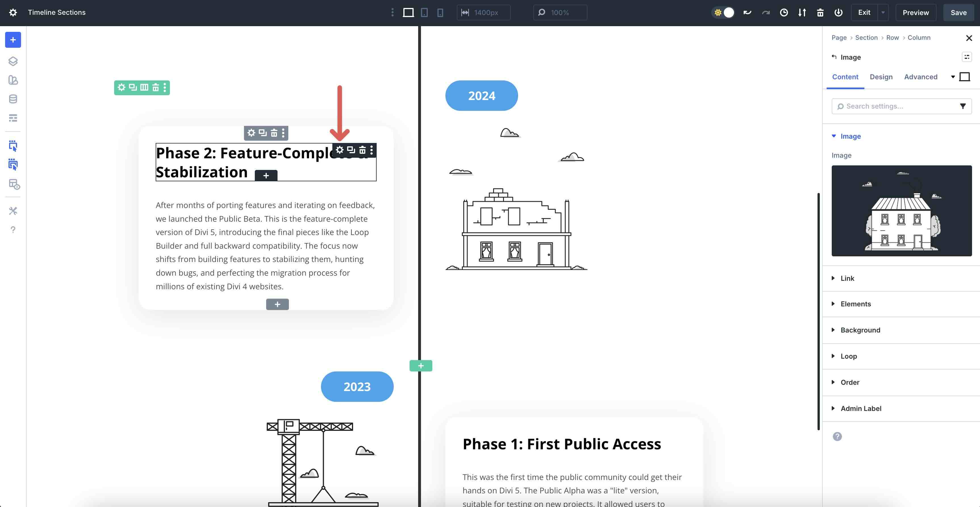Click the house image thumbnail in Image settings
This screenshot has width=980, height=507.
coord(902,211)
